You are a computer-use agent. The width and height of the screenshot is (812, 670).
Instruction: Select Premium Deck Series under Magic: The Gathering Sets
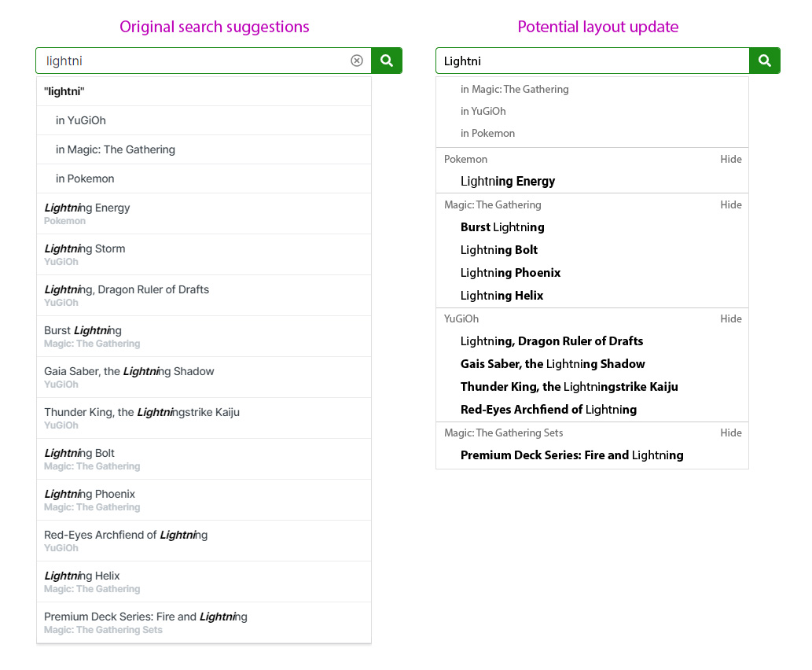coord(571,455)
